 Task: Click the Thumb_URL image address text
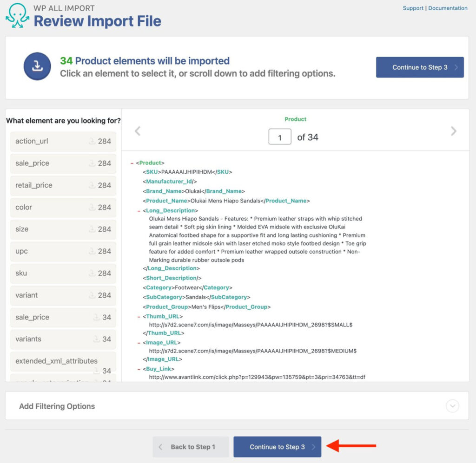[251, 325]
